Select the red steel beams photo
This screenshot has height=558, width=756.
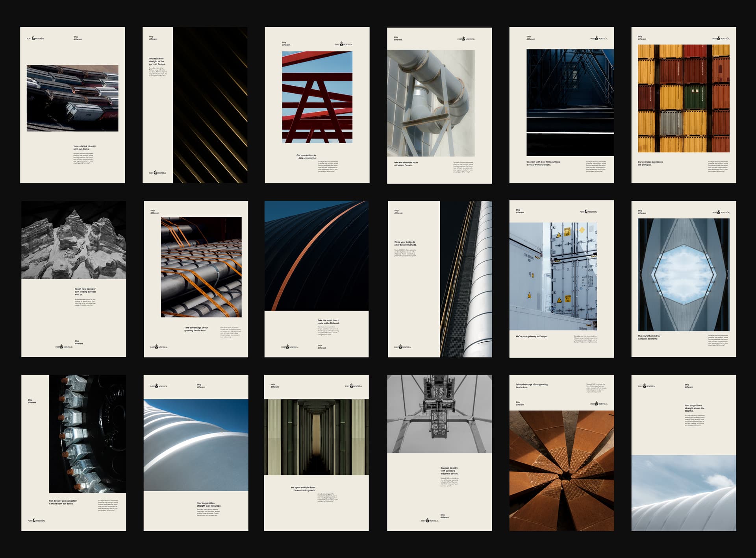(317, 97)
